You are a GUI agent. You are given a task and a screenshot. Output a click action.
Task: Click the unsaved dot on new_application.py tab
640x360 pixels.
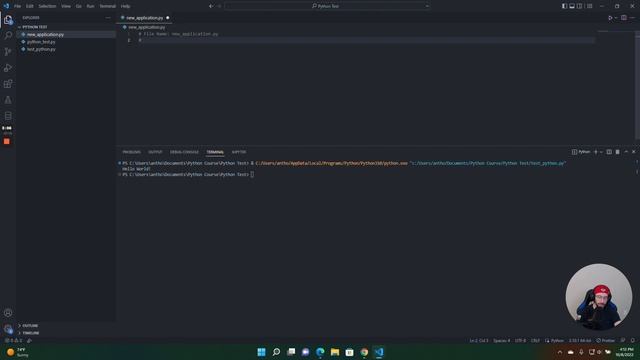[x=168, y=18]
